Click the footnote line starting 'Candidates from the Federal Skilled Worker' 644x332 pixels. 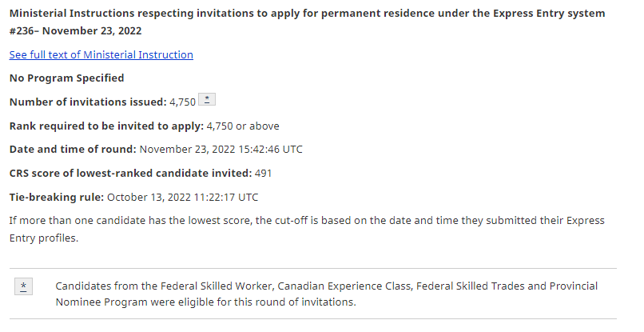pos(327,286)
